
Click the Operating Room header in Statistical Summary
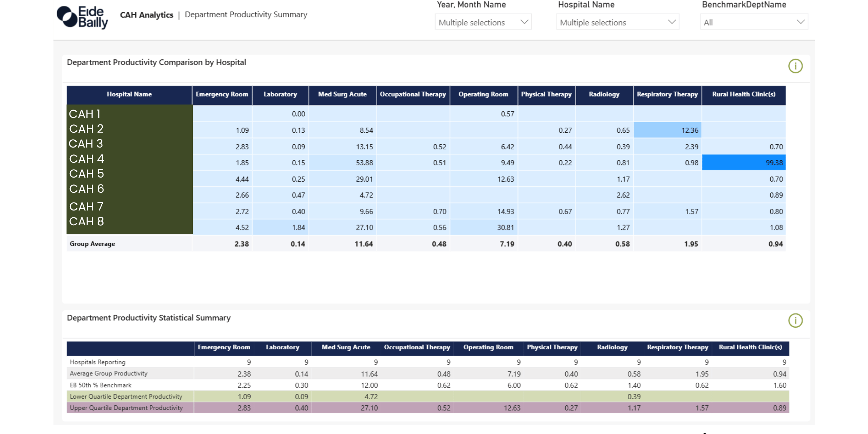pos(488,348)
